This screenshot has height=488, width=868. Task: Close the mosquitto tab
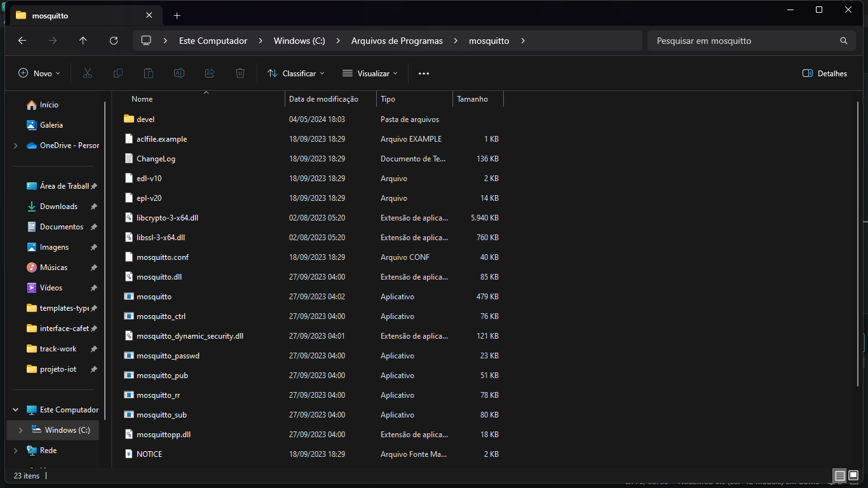(x=149, y=15)
